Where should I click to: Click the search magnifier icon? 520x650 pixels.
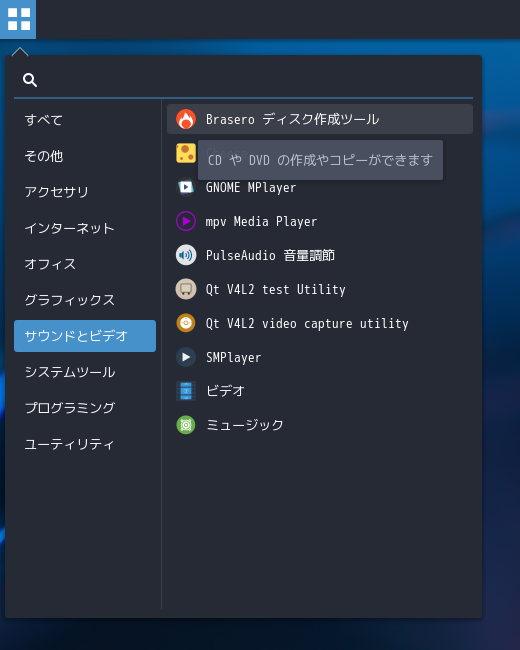click(x=30, y=80)
